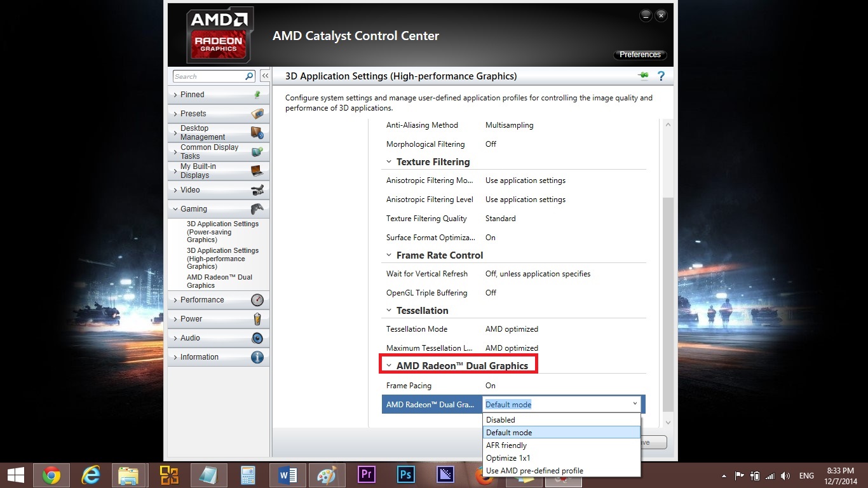868x488 pixels.
Task: Collapse the Frame Rate Control section
Action: click(389, 255)
